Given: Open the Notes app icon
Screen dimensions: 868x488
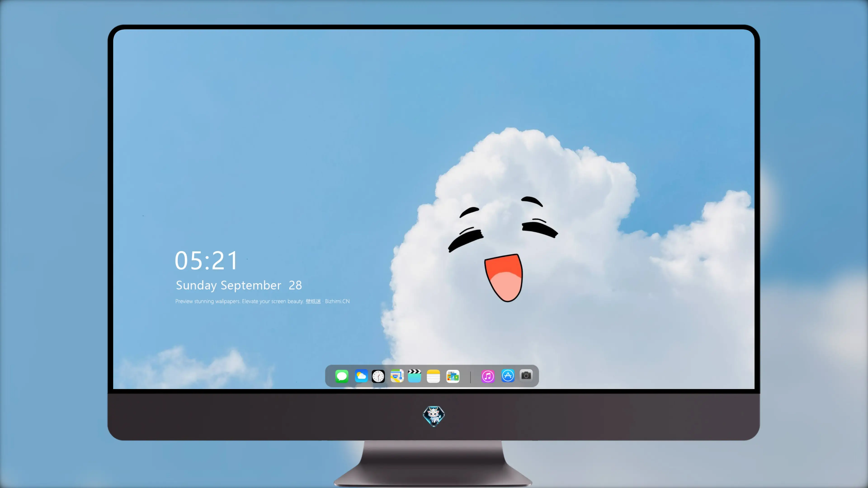Looking at the screenshot, I should [433, 376].
